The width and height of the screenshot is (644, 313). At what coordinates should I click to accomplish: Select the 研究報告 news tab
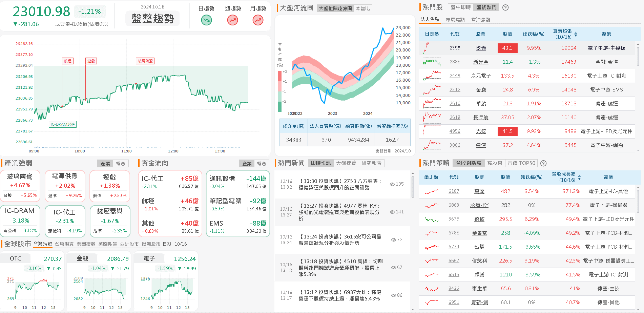tap(372, 163)
